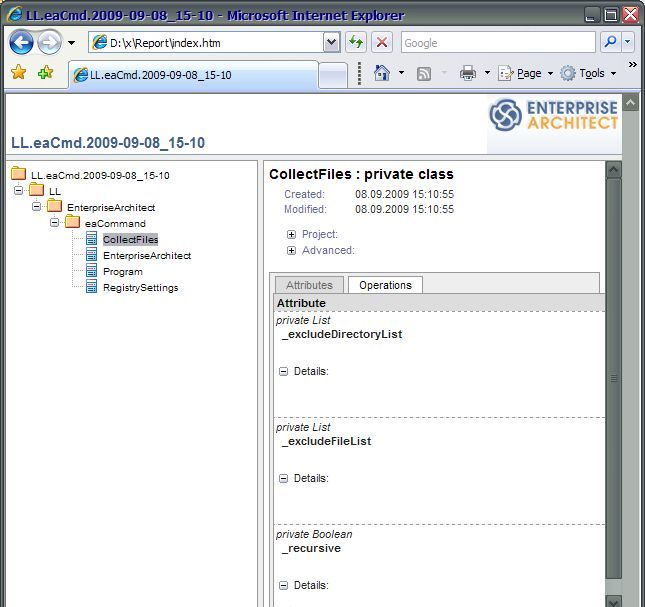The width and height of the screenshot is (645, 607).
Task: Select CollectFiles in the tree
Action: tap(130, 239)
